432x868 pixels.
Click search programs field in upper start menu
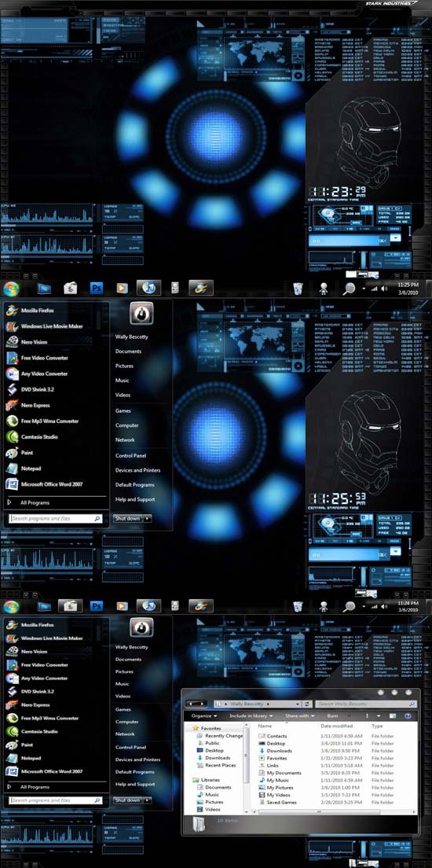[55, 519]
